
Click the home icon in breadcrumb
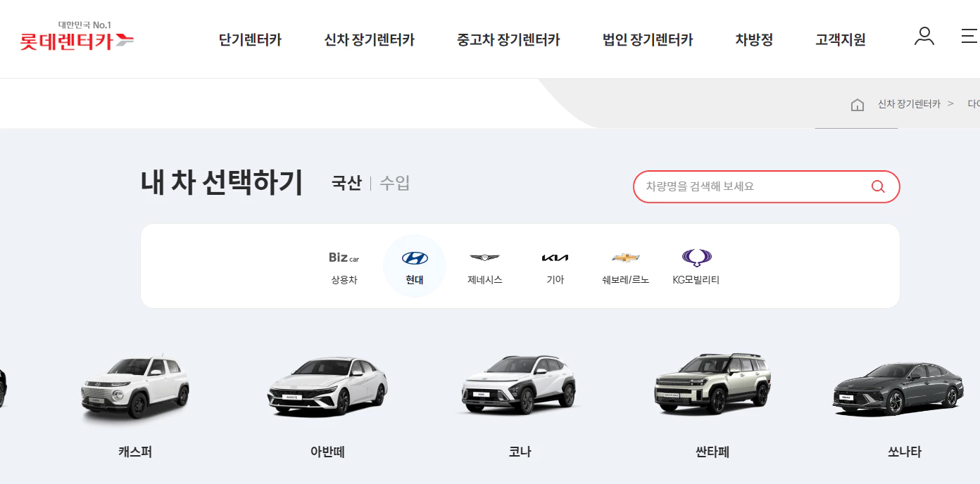(857, 105)
